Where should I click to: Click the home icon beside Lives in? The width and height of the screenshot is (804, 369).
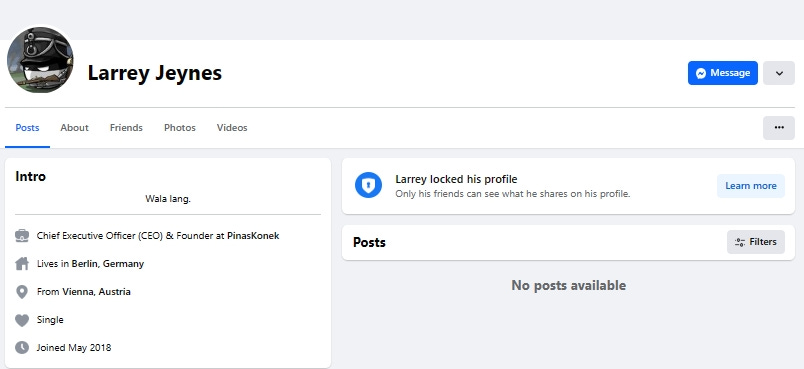pos(22,264)
